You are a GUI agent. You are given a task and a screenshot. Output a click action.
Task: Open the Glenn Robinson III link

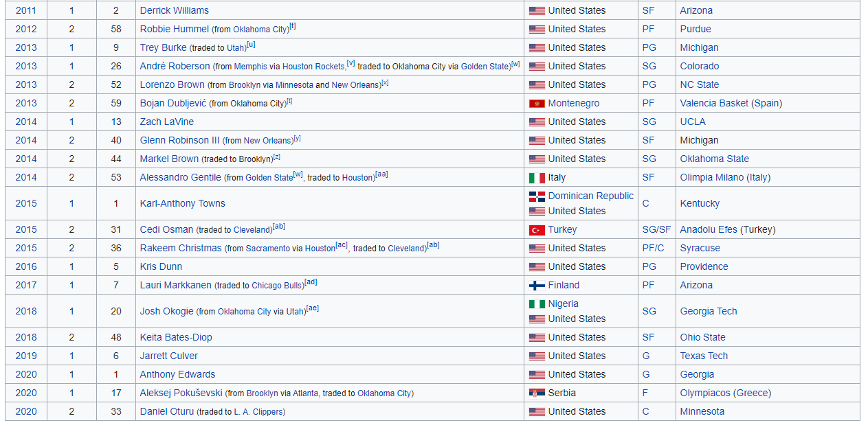[180, 140]
